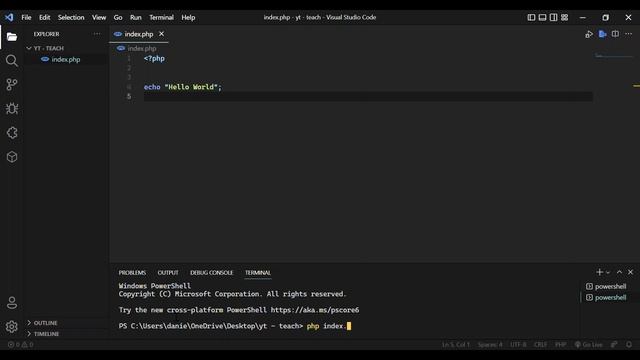Image resolution: width=640 pixels, height=360 pixels.
Task: Open the terminal launch profile dropdown arrow
Action: pyautogui.click(x=608, y=272)
